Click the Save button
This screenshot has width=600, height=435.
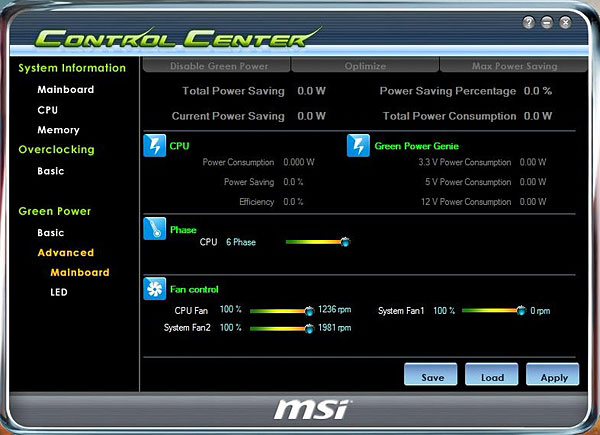(x=430, y=374)
